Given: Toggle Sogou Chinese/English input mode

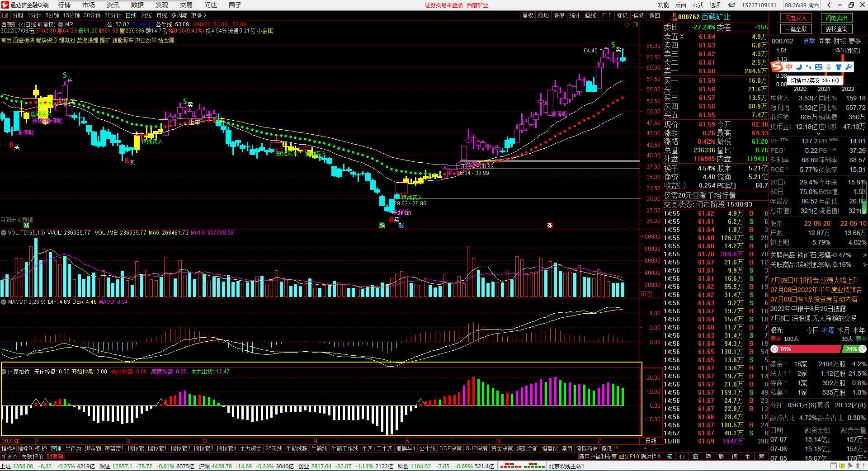Looking at the screenshot, I should 789,67.
